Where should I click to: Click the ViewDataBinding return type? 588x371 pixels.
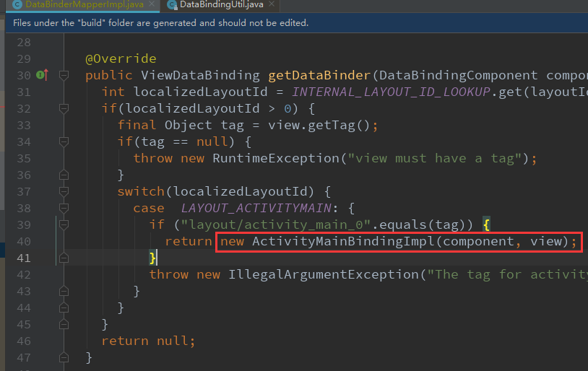200,75
